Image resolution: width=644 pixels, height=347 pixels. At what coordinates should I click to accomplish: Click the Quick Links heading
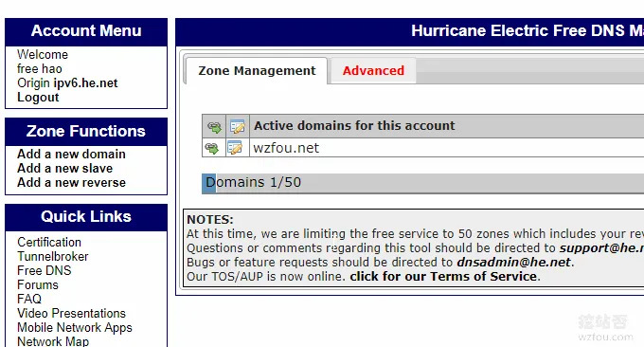coord(86,217)
